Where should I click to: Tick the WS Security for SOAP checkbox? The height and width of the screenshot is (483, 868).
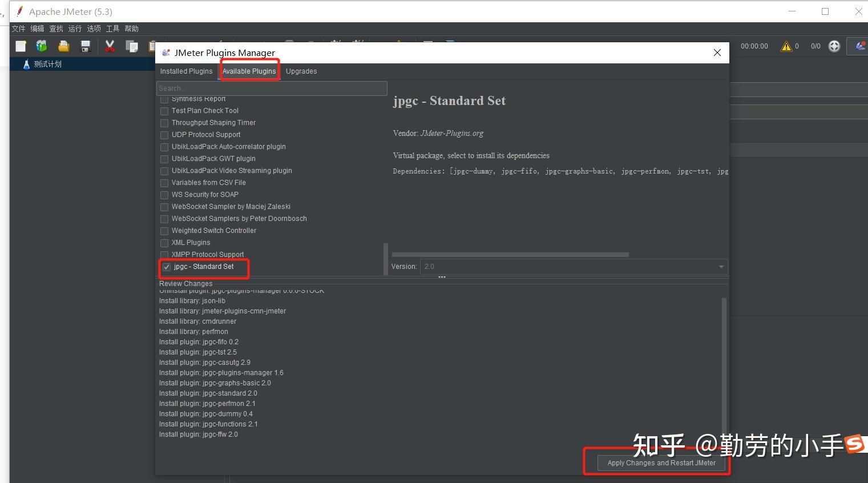point(164,195)
